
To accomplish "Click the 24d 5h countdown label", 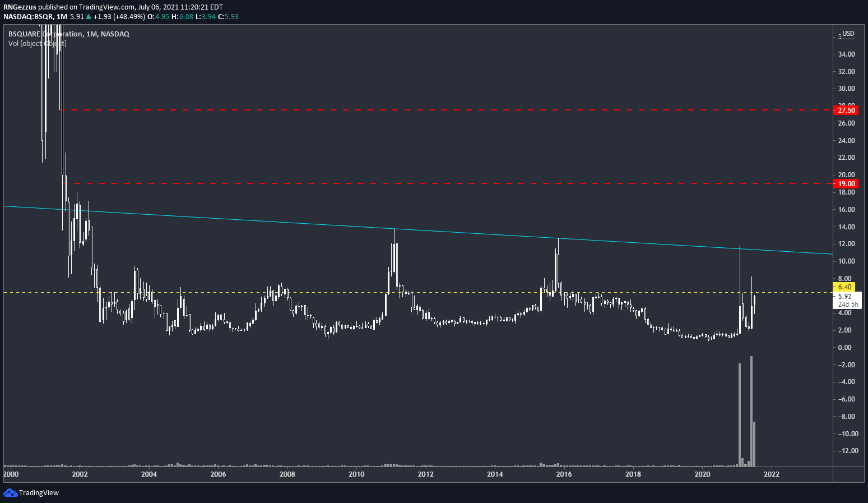I will tap(848, 304).
